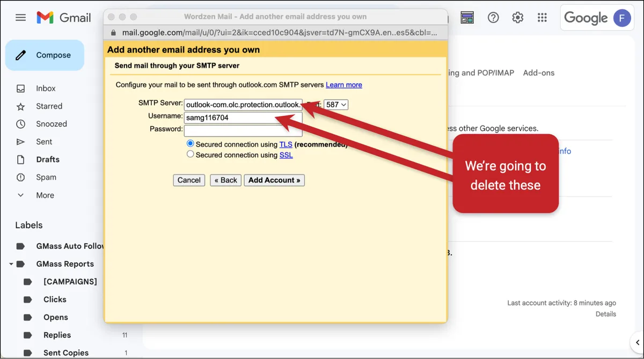The width and height of the screenshot is (644, 359).
Task: Click the label icon beside Clicks
Action: pyautogui.click(x=28, y=299)
